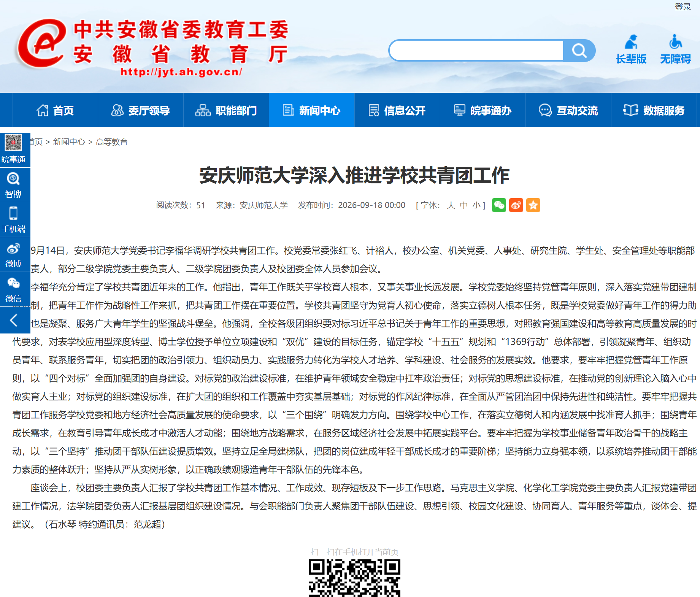Go to 首页 in navigation bar

pos(55,110)
